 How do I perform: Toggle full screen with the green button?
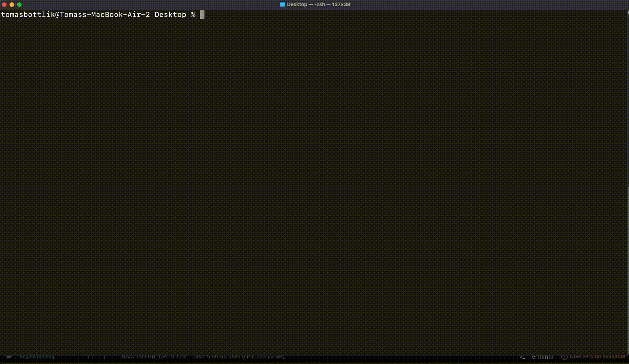click(19, 5)
